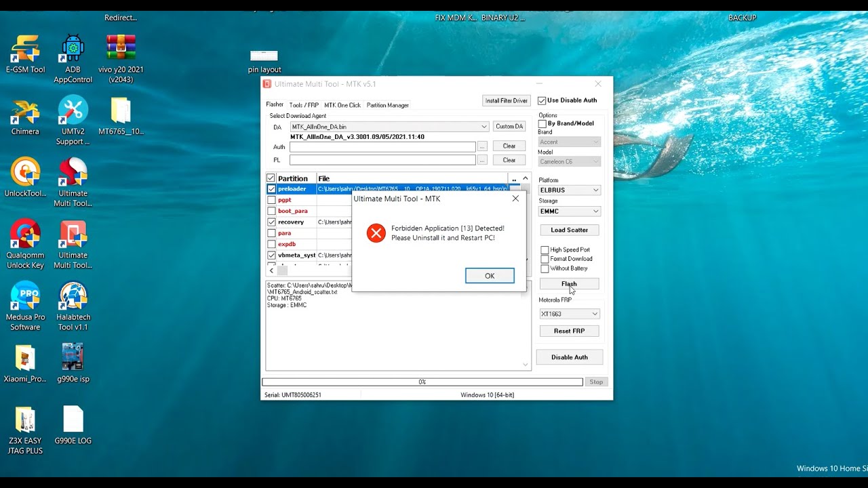Click the partition list scroll-up arrow
The width and height of the screenshot is (868, 488).
(525, 178)
